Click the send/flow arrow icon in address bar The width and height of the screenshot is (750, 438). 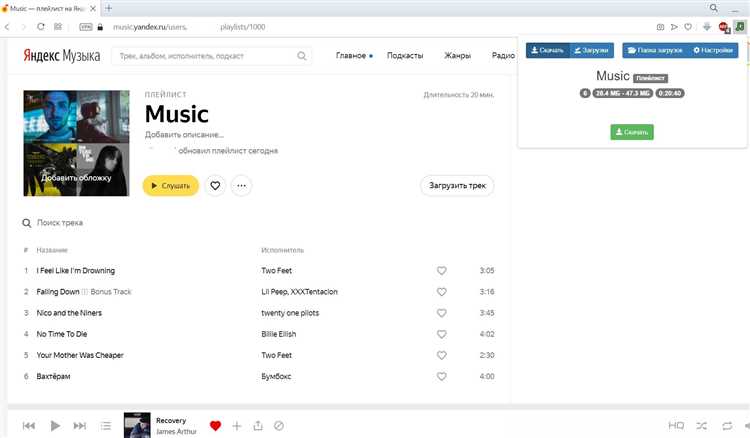[x=674, y=27]
